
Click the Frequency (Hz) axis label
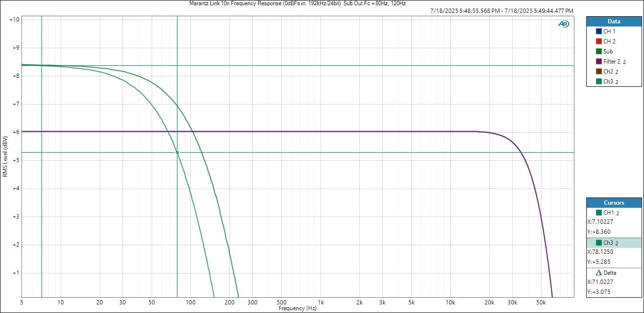click(x=297, y=308)
